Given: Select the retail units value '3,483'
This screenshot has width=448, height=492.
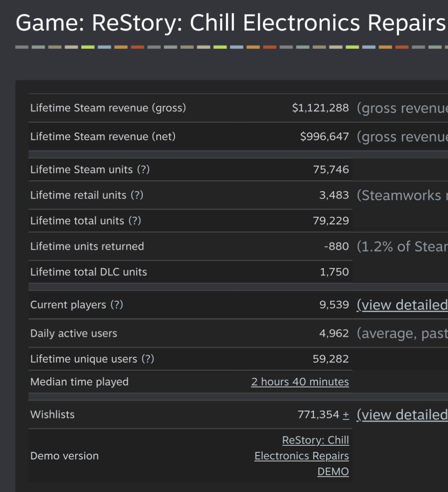Looking at the screenshot, I should point(334,195).
